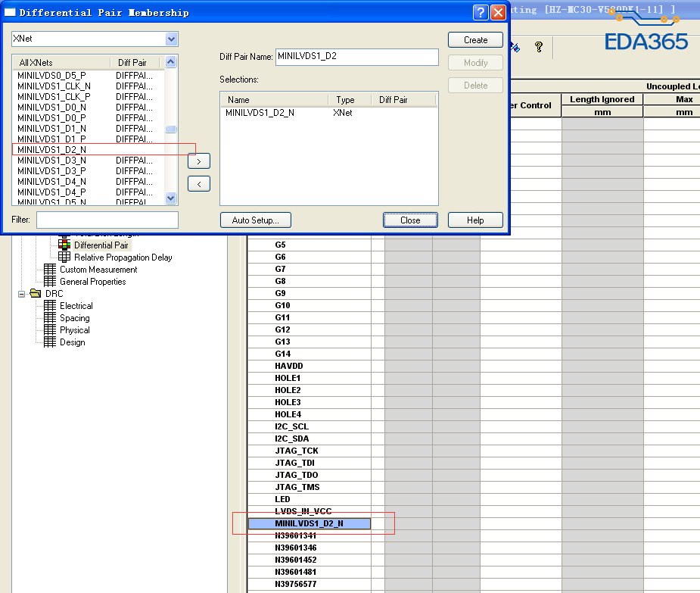Select MINILVDS0_D5_P in the XNets list
Image resolution: width=700 pixels, height=593 pixels.
51,76
